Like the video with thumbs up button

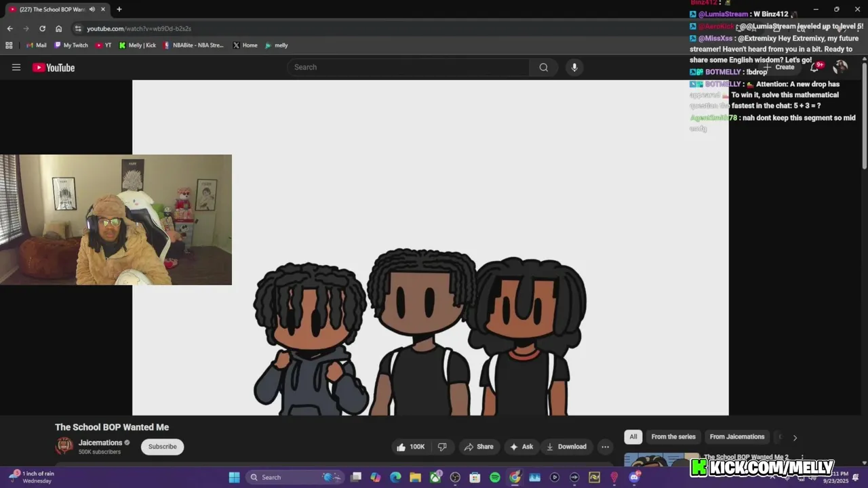click(411, 447)
